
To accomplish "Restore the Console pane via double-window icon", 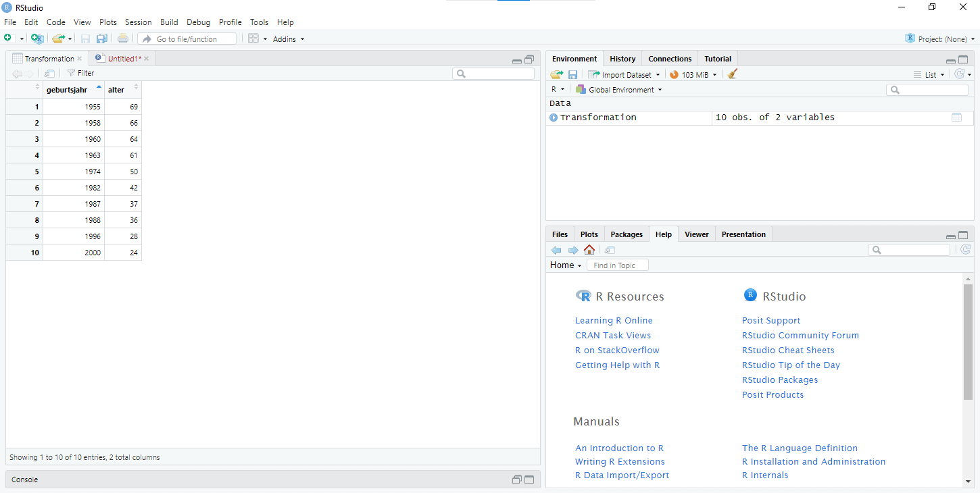I will 517,479.
